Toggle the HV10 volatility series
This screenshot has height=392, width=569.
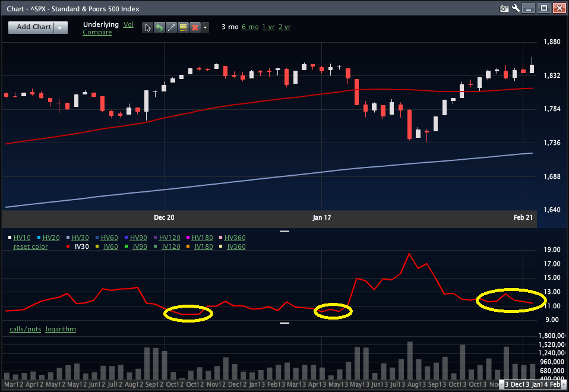coord(21,238)
